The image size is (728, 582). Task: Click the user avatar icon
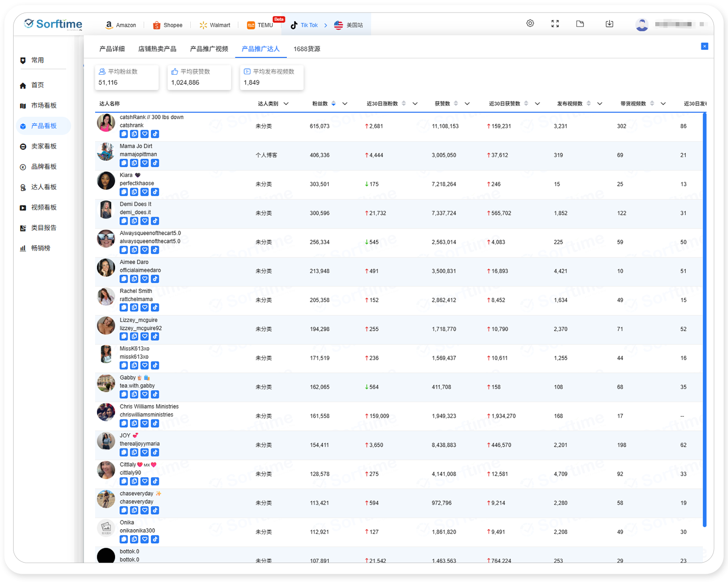pos(642,24)
